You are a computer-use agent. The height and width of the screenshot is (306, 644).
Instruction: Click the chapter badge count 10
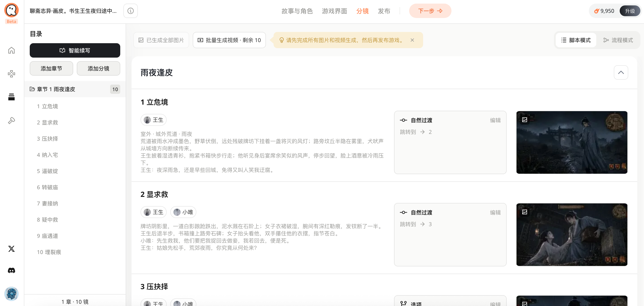[x=115, y=89]
